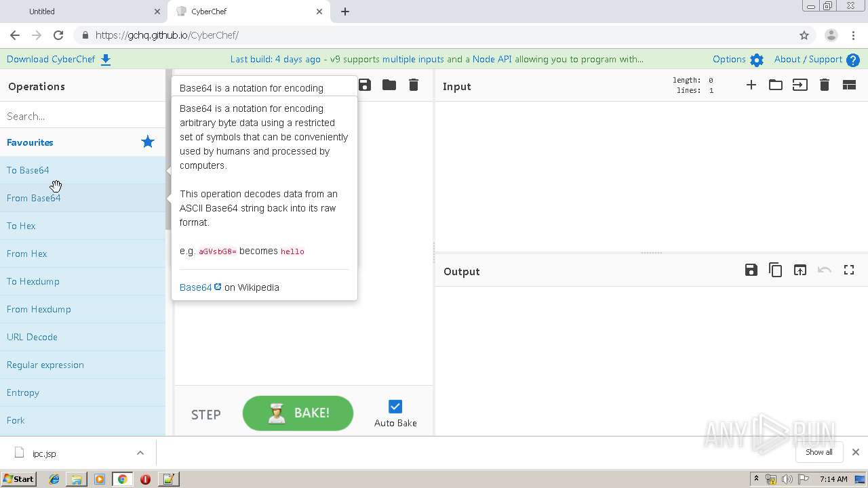This screenshot has height=488, width=868.
Task: Select To Base64 operation
Action: point(82,170)
